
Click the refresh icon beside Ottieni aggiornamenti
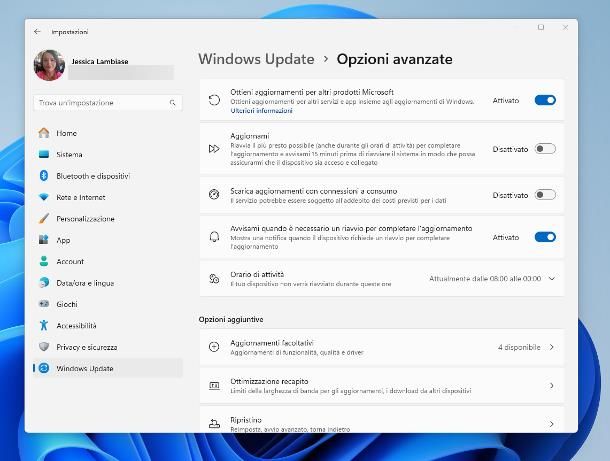click(x=214, y=100)
